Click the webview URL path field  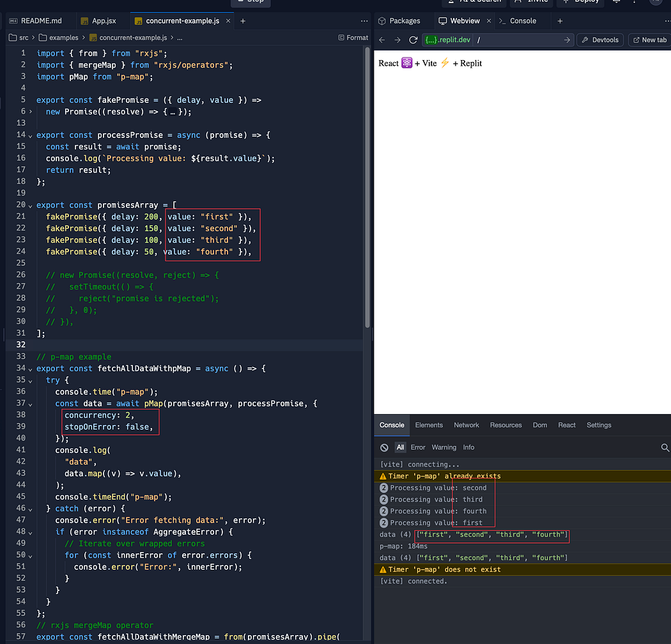click(x=518, y=40)
